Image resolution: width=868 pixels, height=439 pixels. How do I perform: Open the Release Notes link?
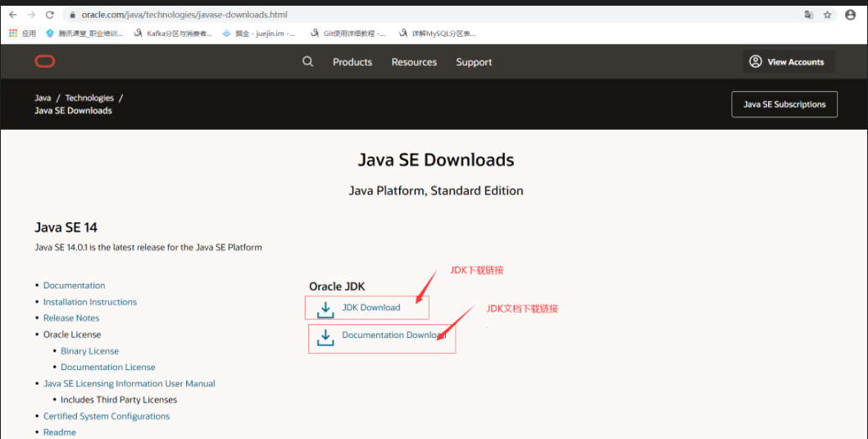[x=71, y=318]
